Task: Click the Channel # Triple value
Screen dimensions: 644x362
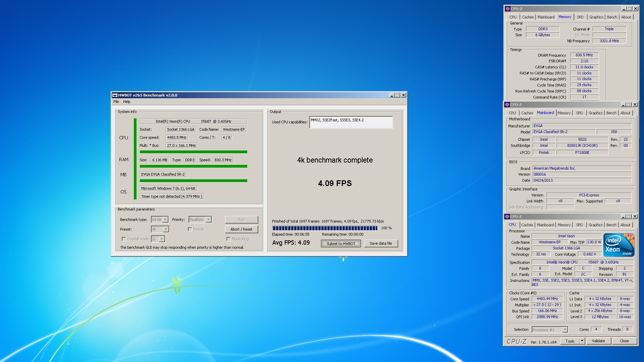Action: point(609,29)
